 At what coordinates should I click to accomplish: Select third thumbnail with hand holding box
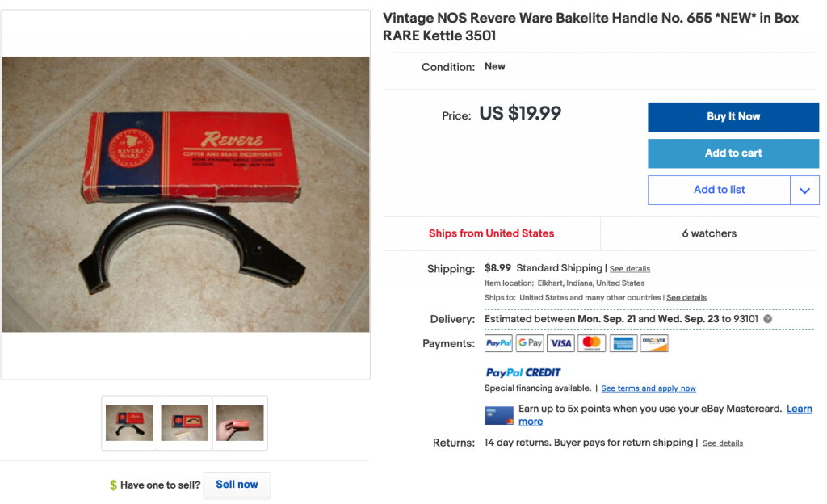[240, 422]
